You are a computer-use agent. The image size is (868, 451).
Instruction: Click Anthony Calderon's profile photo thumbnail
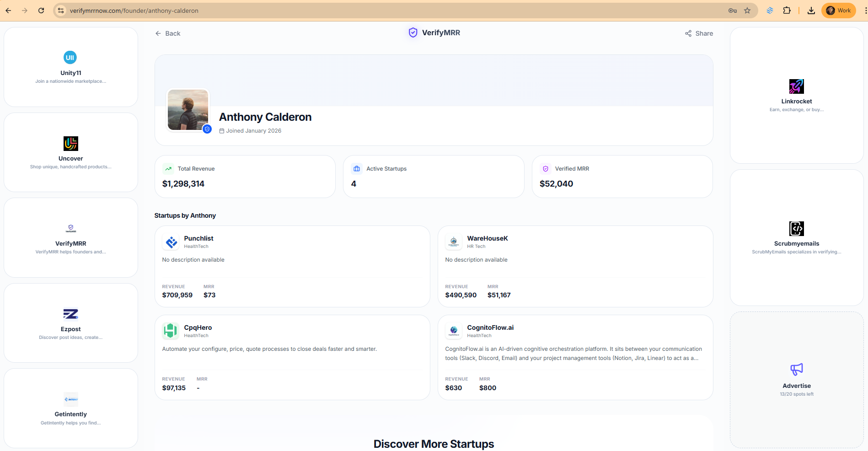click(x=188, y=110)
